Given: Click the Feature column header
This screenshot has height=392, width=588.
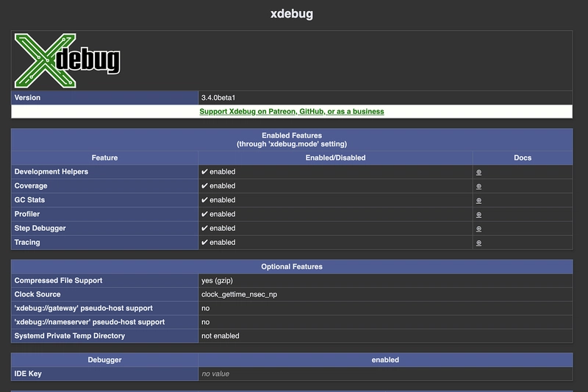Looking at the screenshot, I should (x=104, y=158).
